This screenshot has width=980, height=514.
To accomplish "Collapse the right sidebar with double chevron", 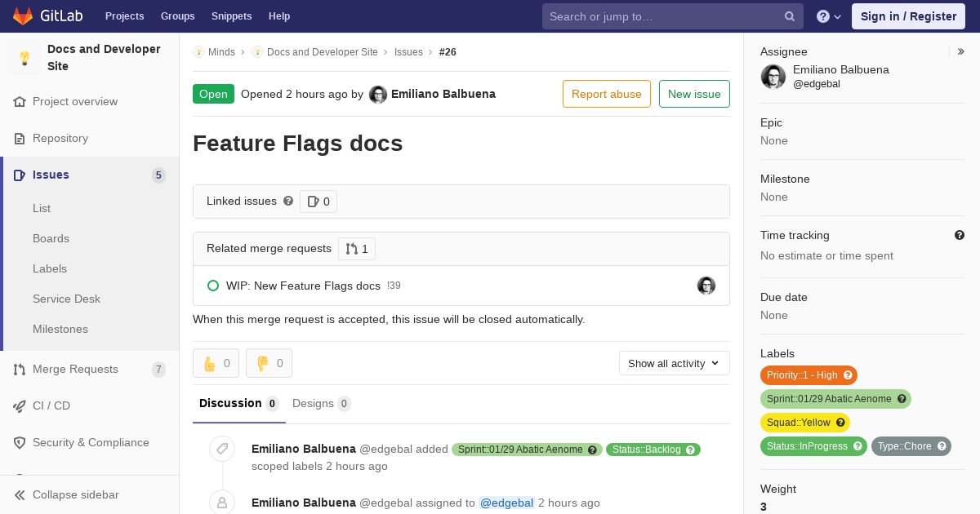I will pyautogui.click(x=961, y=51).
